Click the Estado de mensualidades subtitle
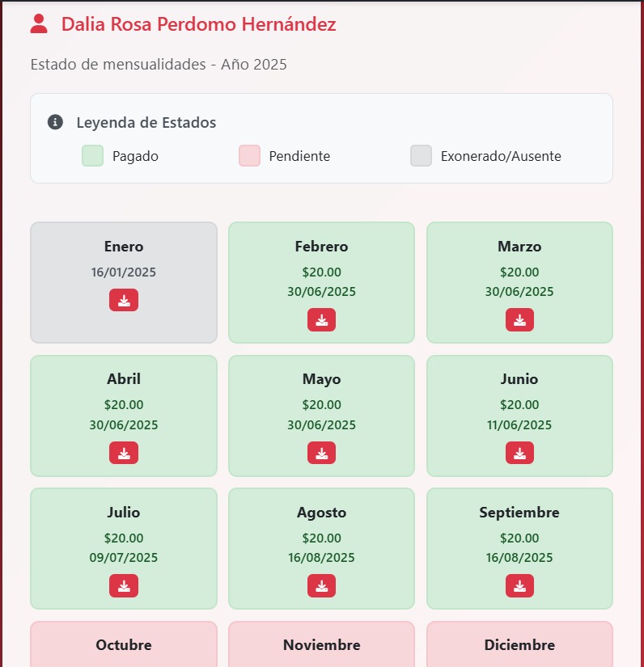The height and width of the screenshot is (667, 644). 159,65
